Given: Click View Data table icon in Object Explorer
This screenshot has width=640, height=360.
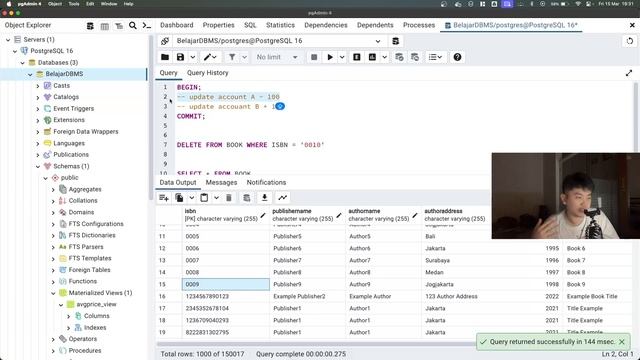Looking at the screenshot, I should pyautogui.click(x=104, y=26).
